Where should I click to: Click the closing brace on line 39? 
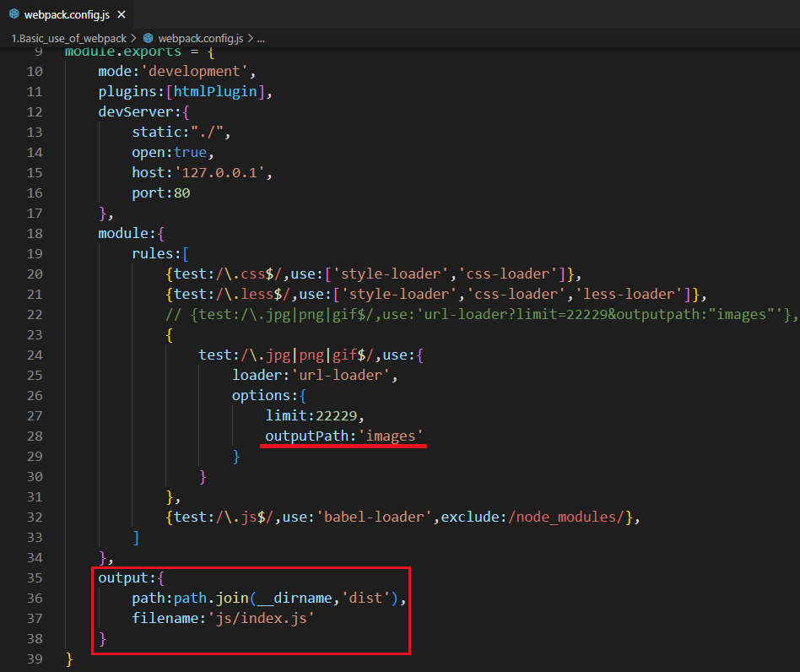pos(69,659)
